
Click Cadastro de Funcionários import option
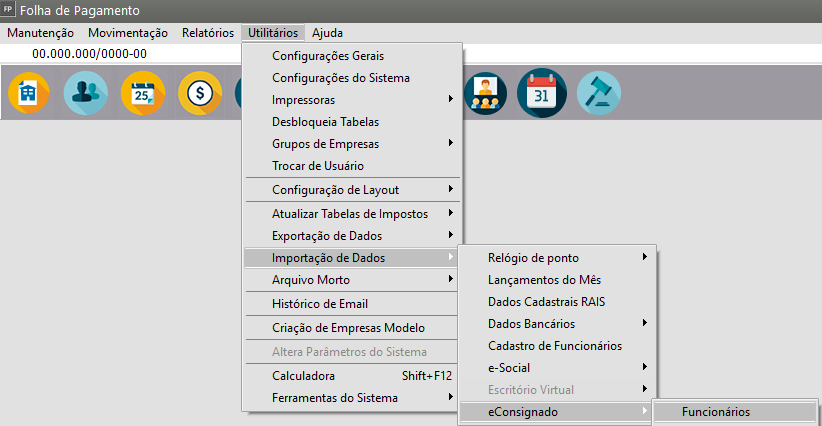click(x=555, y=346)
